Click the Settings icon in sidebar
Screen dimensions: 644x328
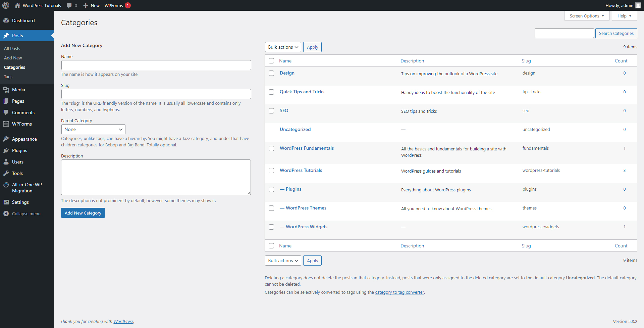coord(6,202)
